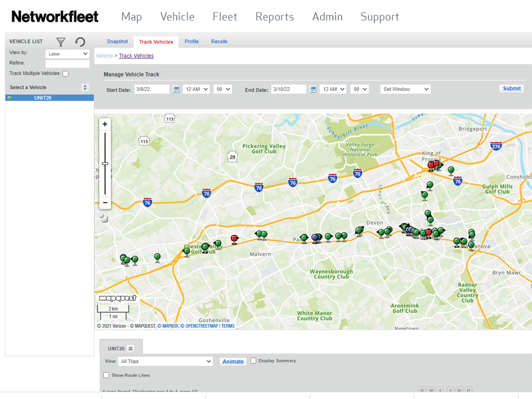532x399 pixels.
Task: Zoom out on the map
Action: click(x=105, y=203)
